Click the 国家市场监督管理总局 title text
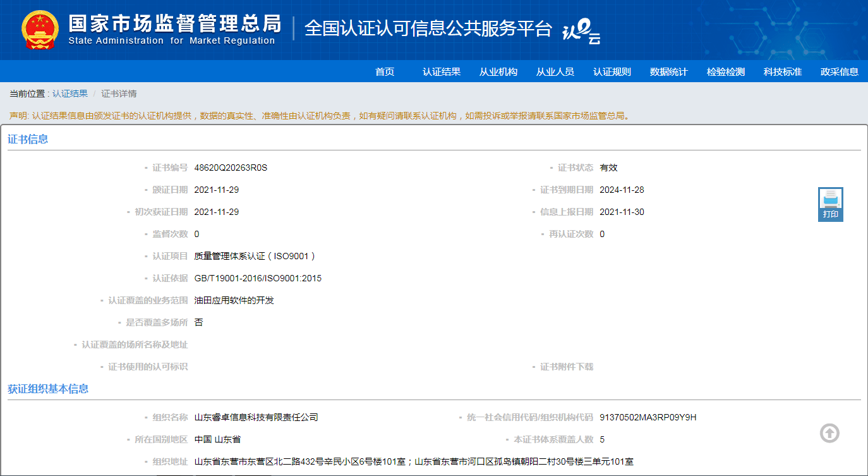Viewport: 868px width, 476px height. click(x=174, y=23)
